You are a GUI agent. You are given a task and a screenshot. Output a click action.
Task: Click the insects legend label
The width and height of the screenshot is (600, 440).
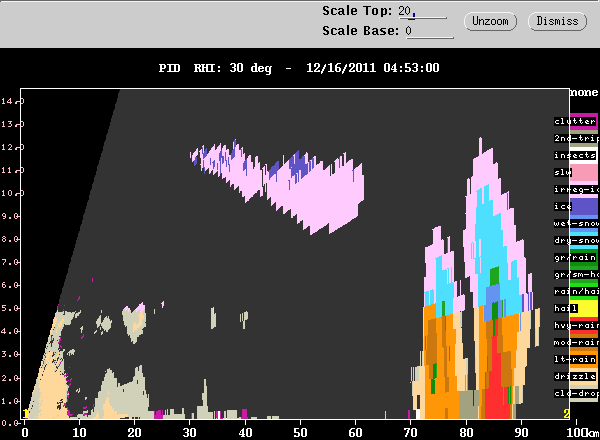[575, 155]
